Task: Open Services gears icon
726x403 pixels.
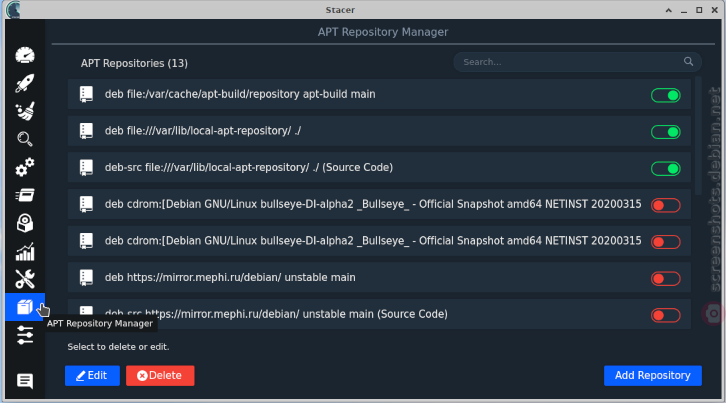Action: coord(25,167)
